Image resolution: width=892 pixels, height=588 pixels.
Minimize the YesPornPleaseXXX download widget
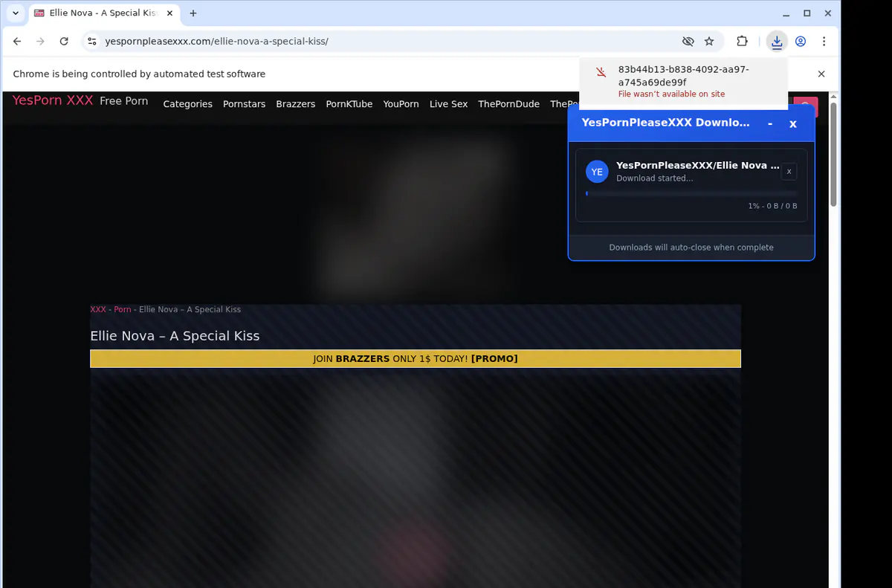coord(770,123)
